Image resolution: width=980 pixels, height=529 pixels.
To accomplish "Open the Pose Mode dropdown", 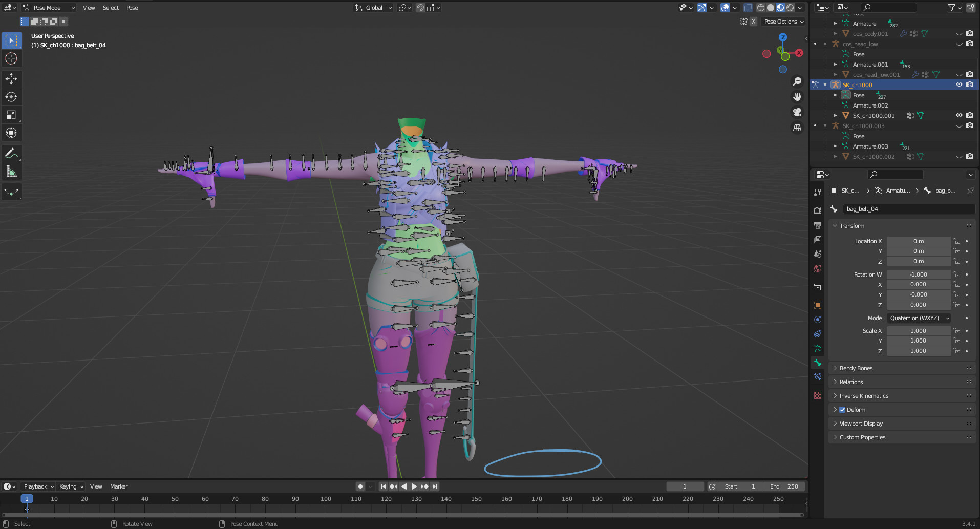I will 49,8.
